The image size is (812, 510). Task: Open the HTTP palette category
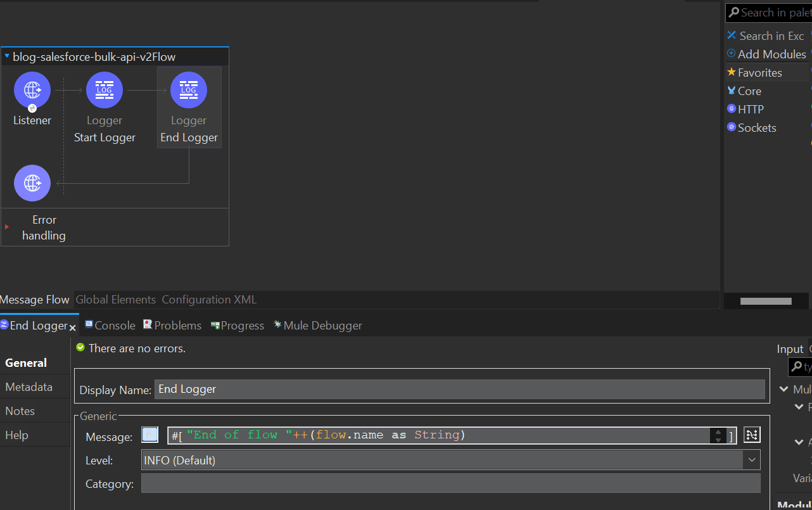(x=751, y=109)
